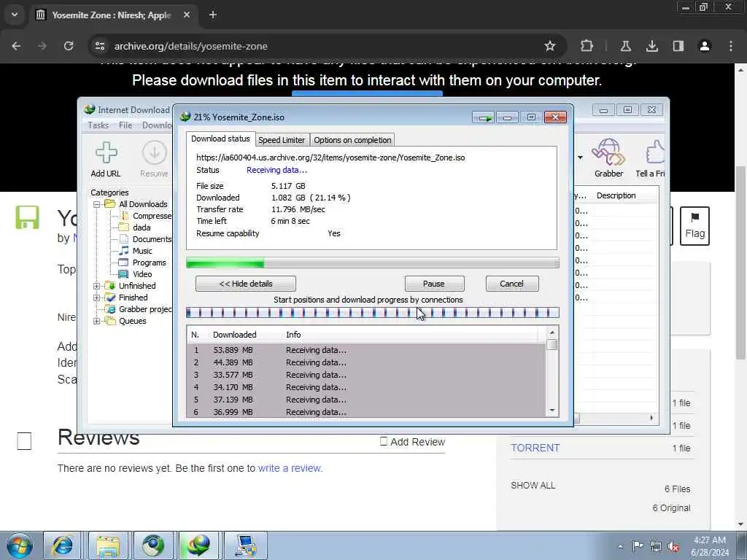Tick the checkbox left of Reviews heading

(x=24, y=441)
